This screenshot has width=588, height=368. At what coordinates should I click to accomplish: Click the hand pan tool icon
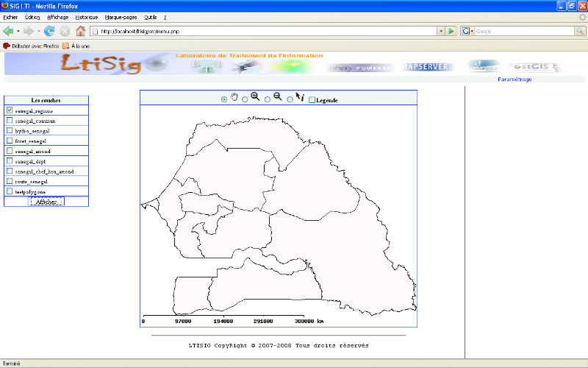click(x=234, y=97)
